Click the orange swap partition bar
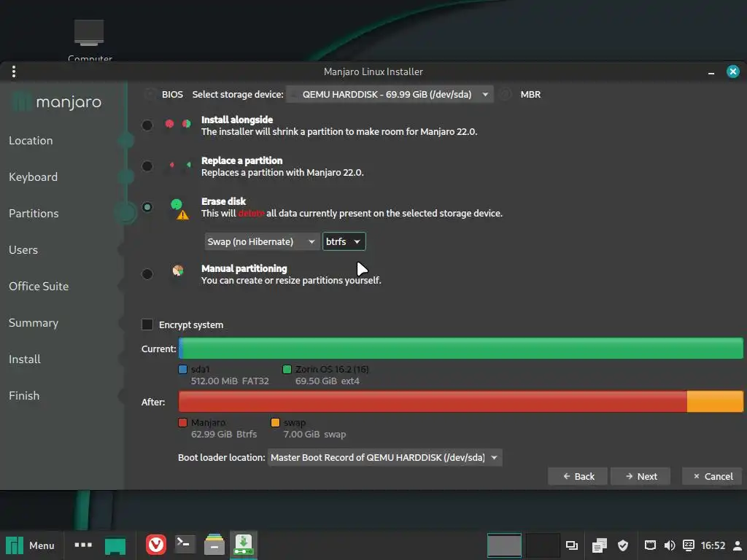 tap(715, 402)
